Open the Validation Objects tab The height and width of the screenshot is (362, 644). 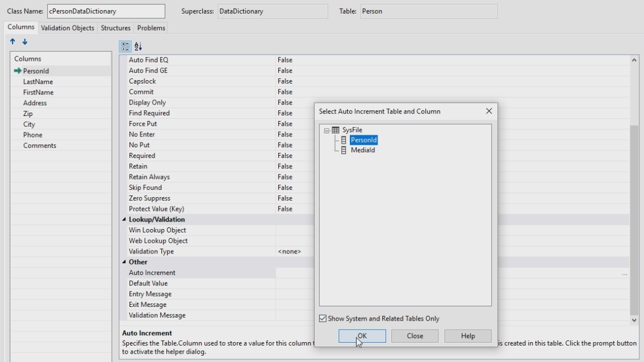(68, 28)
